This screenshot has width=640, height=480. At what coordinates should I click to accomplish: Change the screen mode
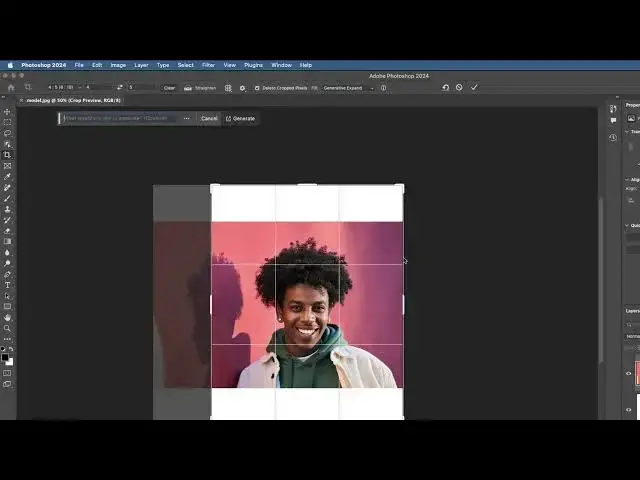[x=7, y=384]
